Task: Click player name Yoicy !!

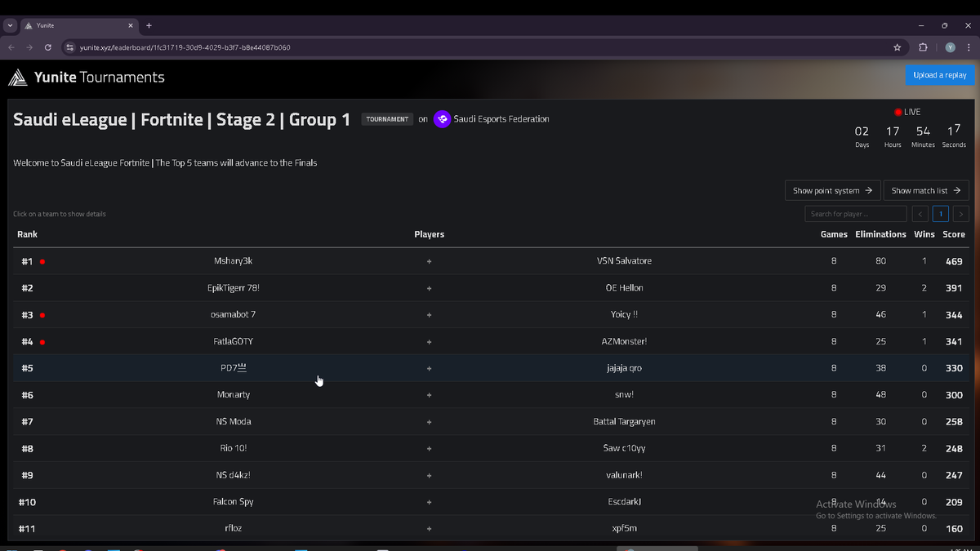Action: point(624,314)
